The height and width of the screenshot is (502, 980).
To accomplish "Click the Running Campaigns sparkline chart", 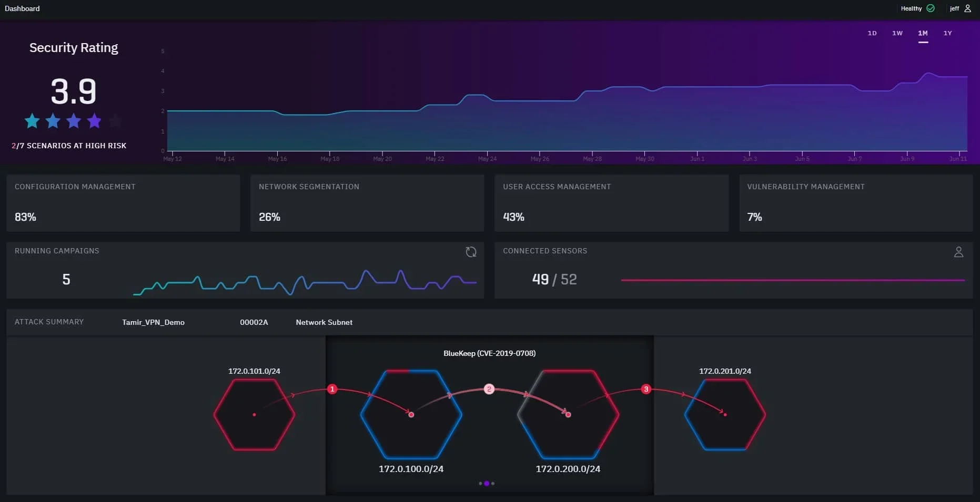I will 305,282.
